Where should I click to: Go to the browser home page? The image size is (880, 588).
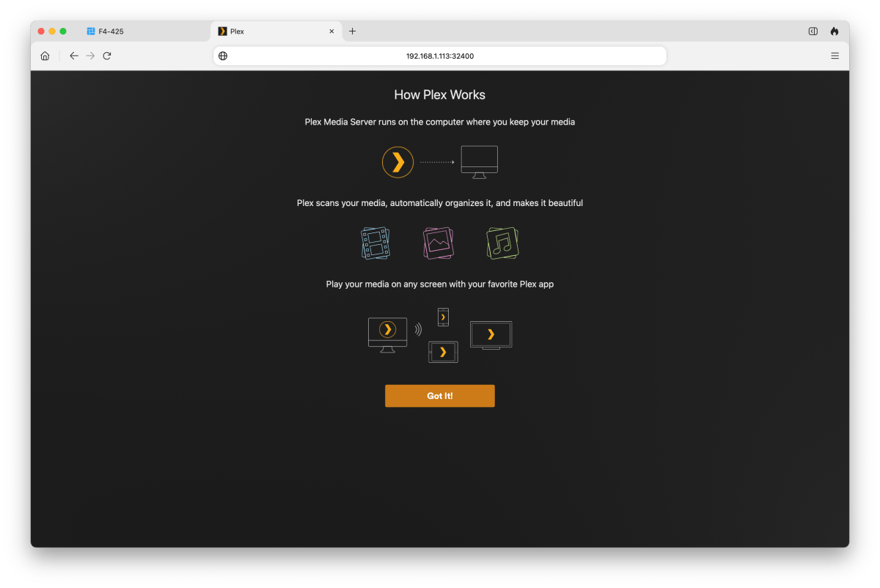pos(45,56)
